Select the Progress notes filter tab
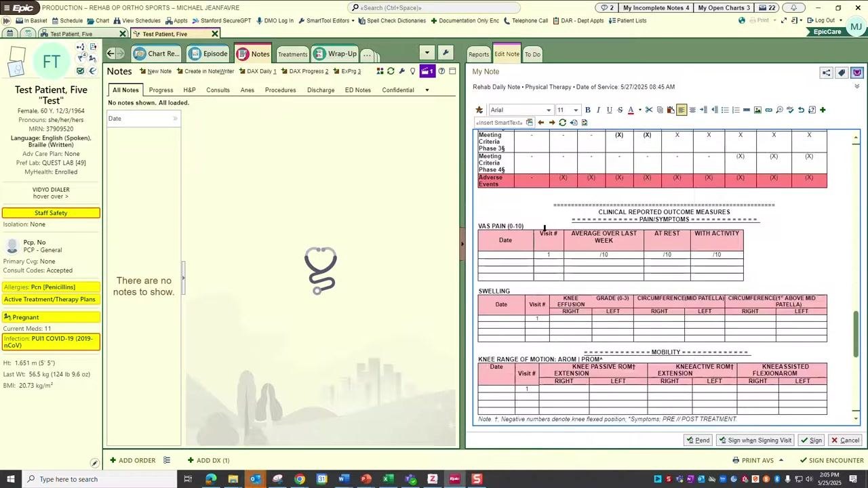 coord(161,90)
